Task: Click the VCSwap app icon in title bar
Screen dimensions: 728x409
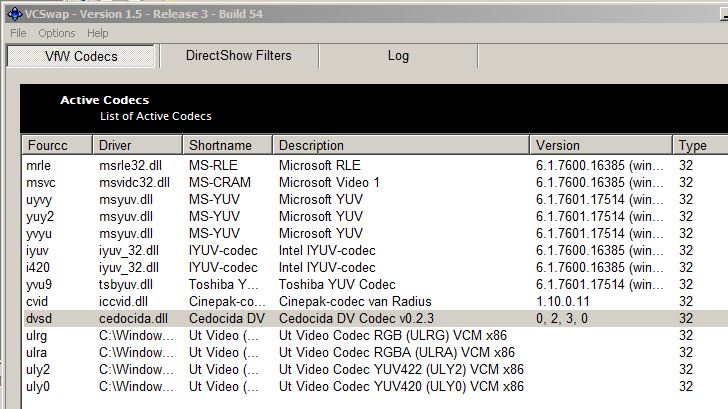Action: coord(15,14)
